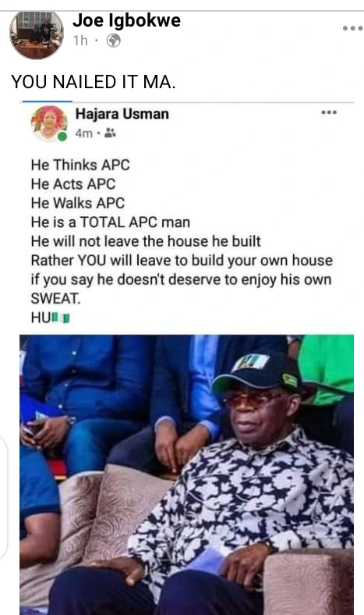The height and width of the screenshot is (615, 364).
Task: Click the 'He Thinks APC' text line
Action: (x=80, y=165)
